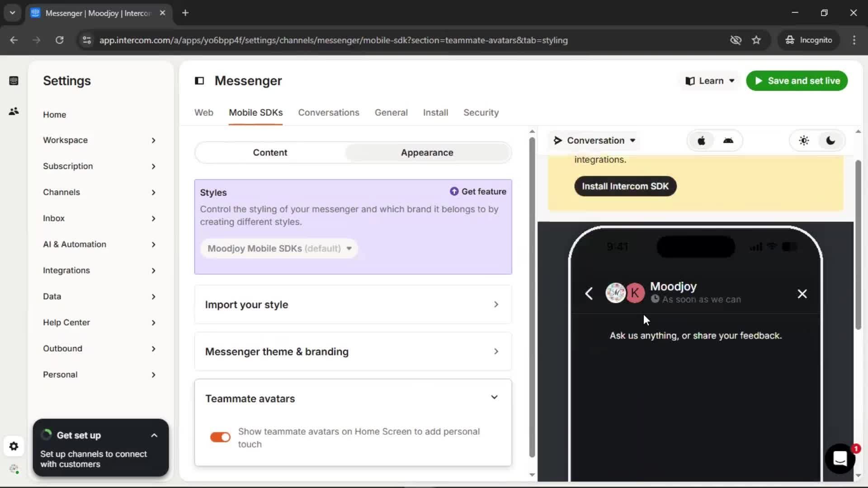Image resolution: width=868 pixels, height=488 pixels.
Task: Expand the Data settings menu
Action: coord(99,296)
